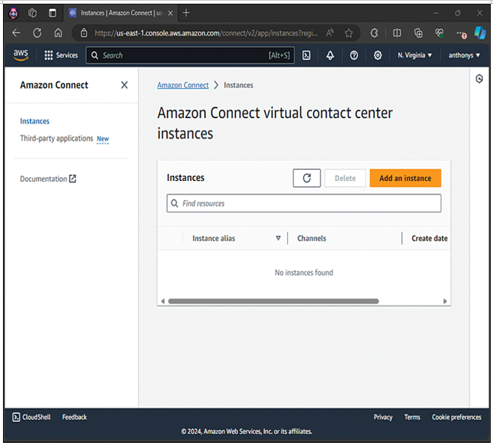The width and height of the screenshot is (493, 448).
Task: Open the AWS Services menu
Action: (61, 56)
